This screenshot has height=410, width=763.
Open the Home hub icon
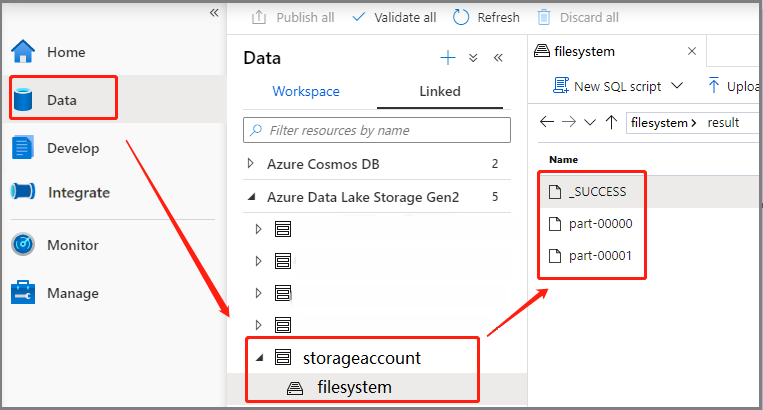pyautogui.click(x=23, y=52)
